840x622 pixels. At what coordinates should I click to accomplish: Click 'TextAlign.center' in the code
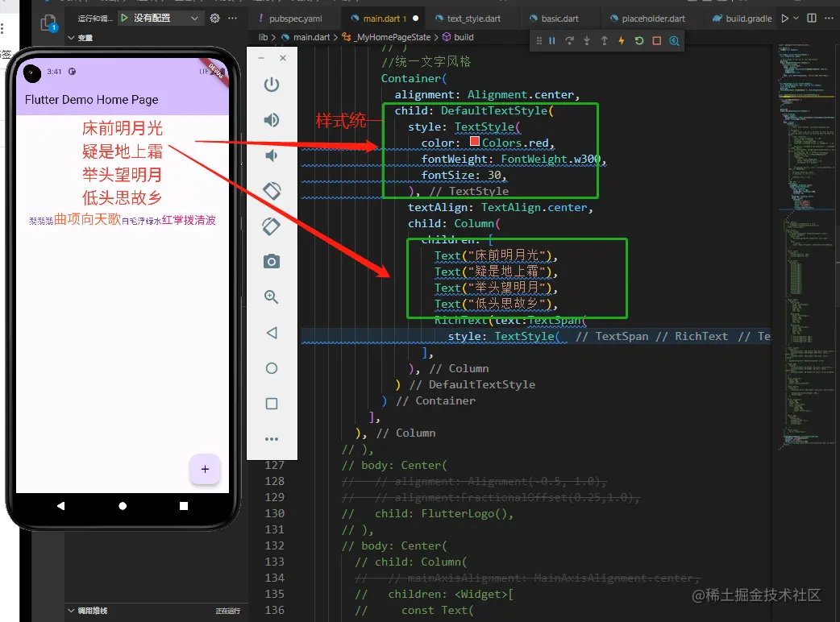pyautogui.click(x=534, y=207)
